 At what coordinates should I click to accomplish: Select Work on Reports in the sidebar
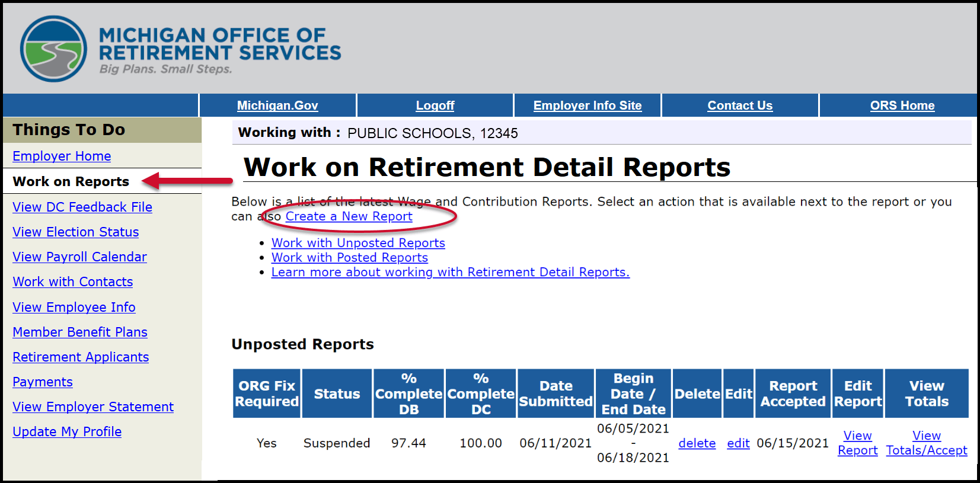71,181
